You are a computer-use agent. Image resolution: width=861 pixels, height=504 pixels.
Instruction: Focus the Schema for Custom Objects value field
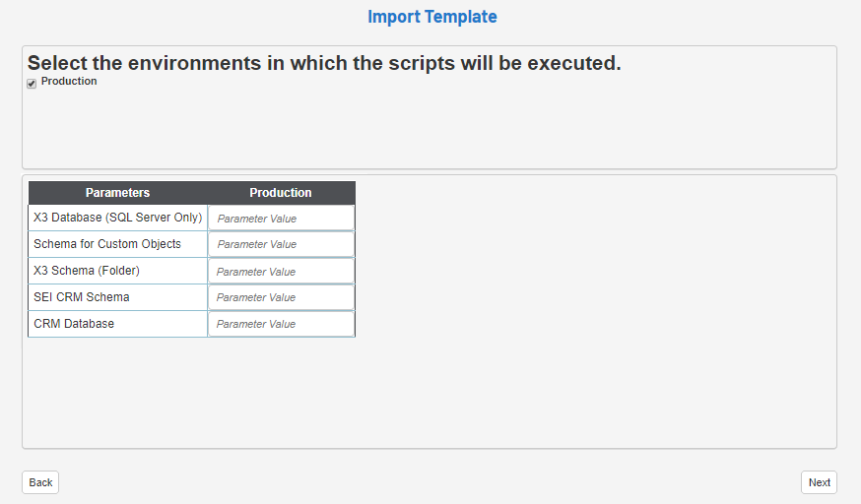click(x=281, y=244)
